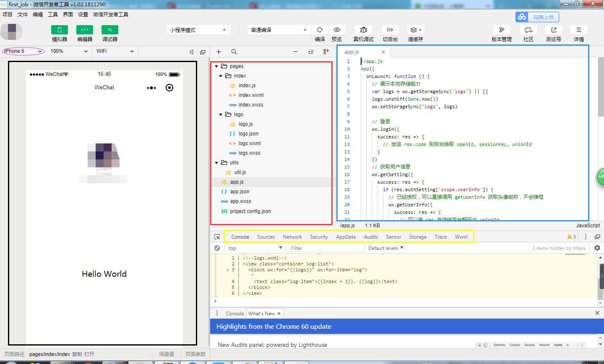The image size is (604, 364).
Task: Open logs.json in the file tree
Action: (248, 134)
